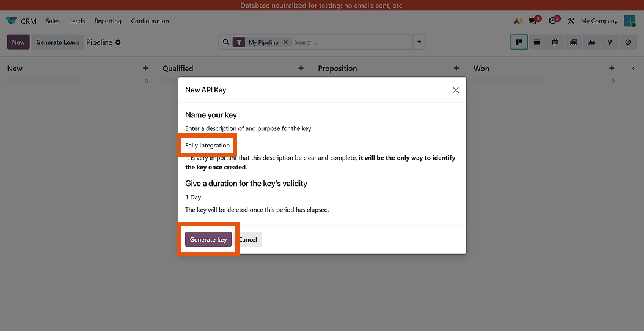Open the '1 Day' duration dropdown
The image size is (644, 331).
point(194,198)
